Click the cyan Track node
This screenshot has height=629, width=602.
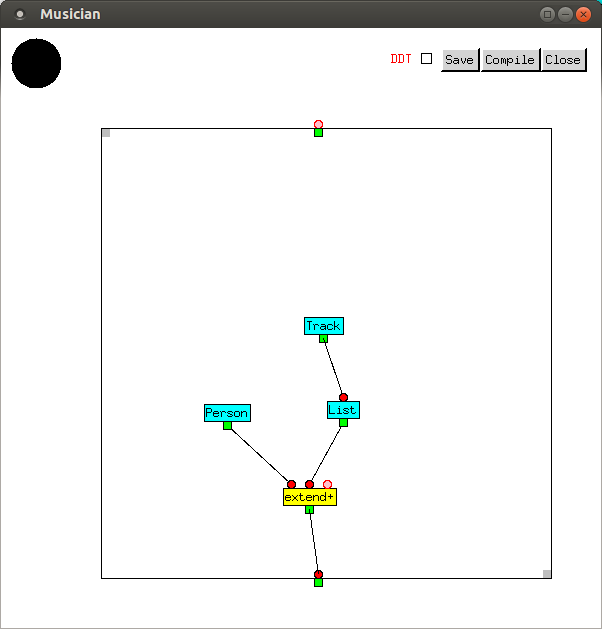tap(323, 326)
